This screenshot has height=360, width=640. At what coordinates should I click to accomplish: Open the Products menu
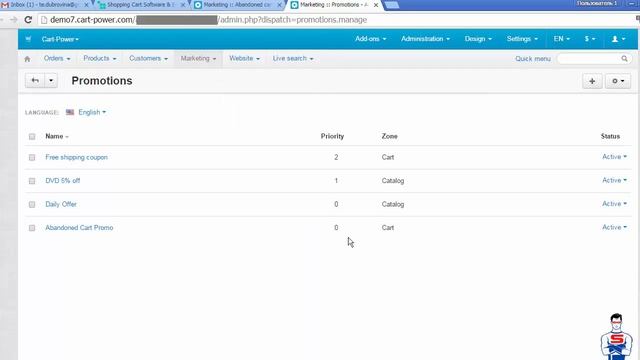click(x=100, y=59)
